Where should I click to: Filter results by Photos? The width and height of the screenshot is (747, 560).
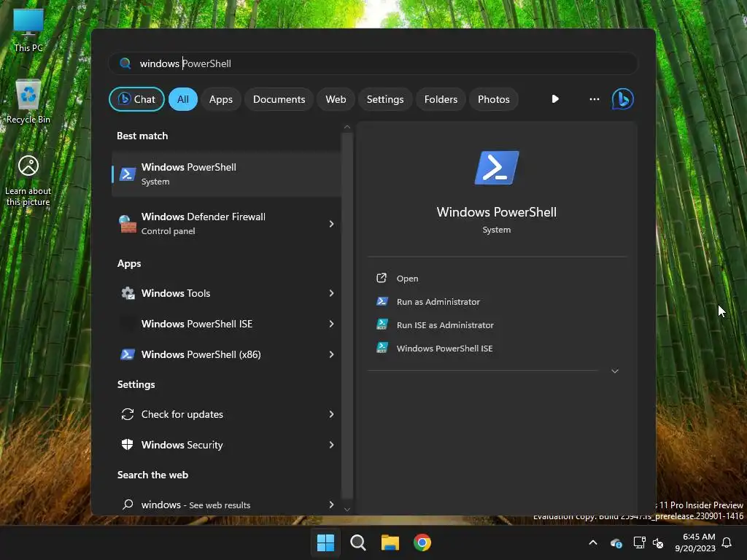[494, 99]
